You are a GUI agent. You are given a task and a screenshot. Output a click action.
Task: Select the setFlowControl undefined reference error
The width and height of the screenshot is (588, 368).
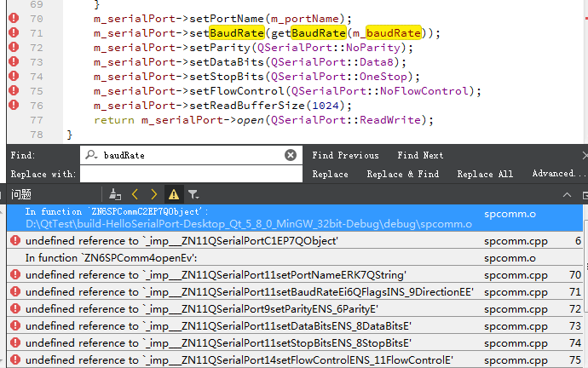click(x=294, y=359)
